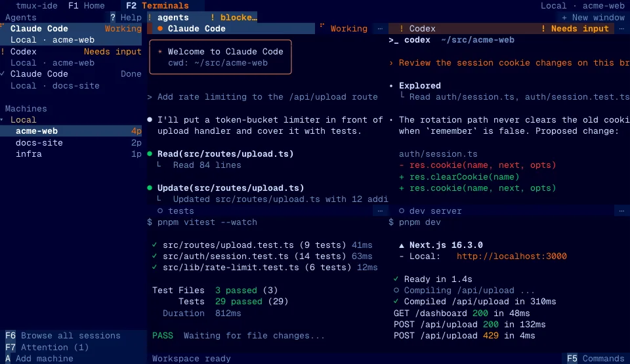Click the tests pane circle icon
Image resolution: width=630 pixels, height=364 pixels.
point(160,211)
